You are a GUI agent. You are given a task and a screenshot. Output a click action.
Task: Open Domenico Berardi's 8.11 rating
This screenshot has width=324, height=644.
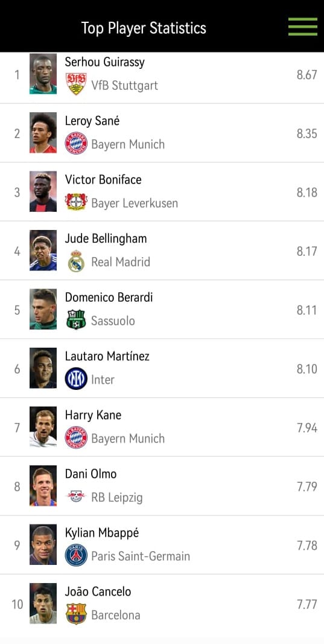click(x=307, y=310)
